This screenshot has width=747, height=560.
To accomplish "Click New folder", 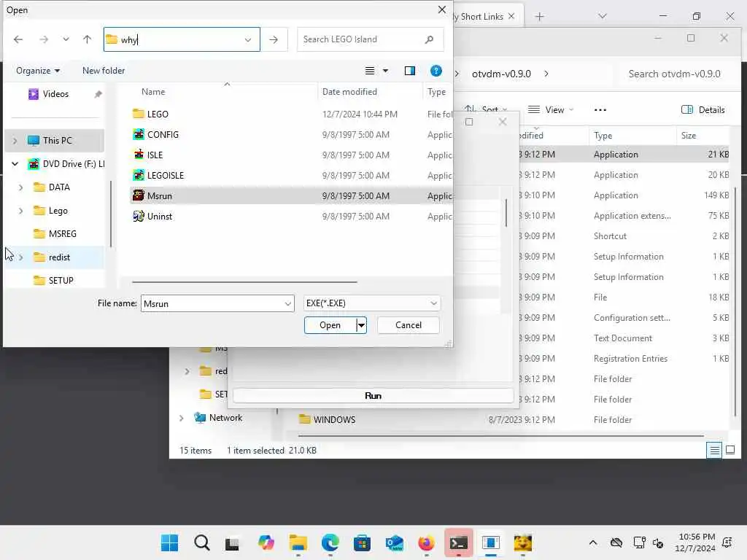I will tap(104, 71).
